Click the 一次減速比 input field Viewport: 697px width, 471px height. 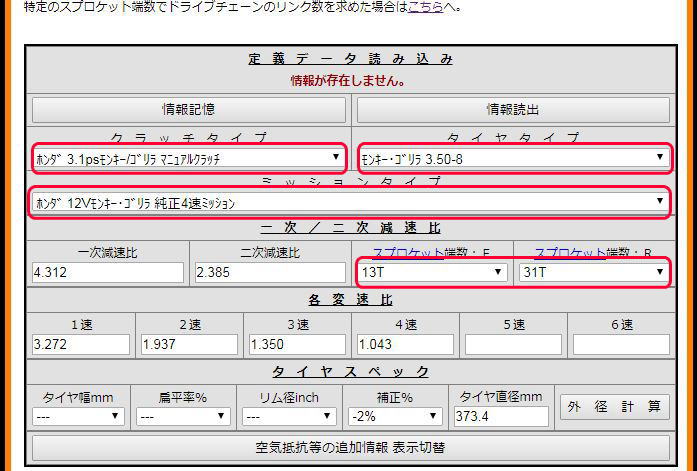pyautogui.click(x=108, y=272)
